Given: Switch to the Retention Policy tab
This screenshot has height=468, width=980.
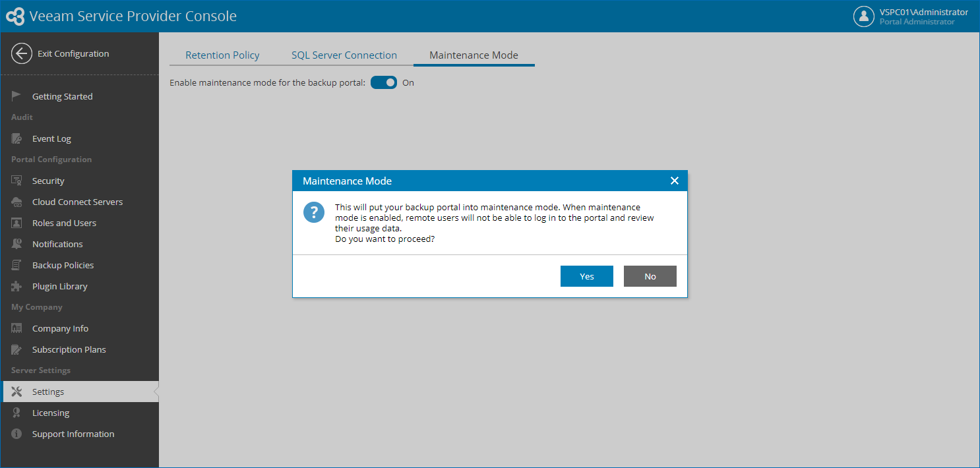Looking at the screenshot, I should pyautogui.click(x=222, y=55).
